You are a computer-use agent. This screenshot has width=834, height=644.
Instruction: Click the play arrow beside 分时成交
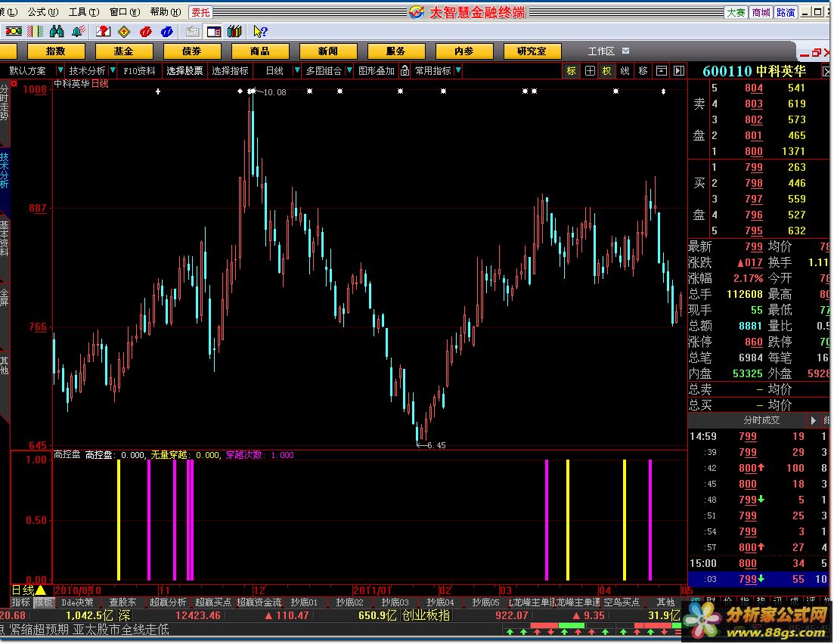tap(813, 420)
